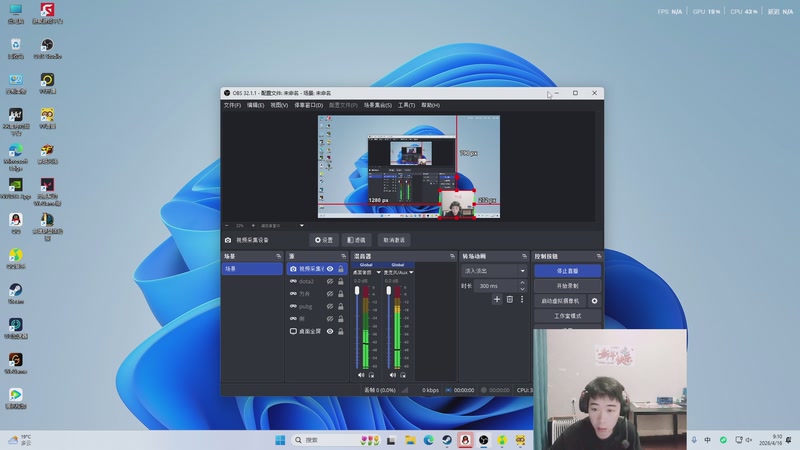Undock the 混音器 panel

453,256
